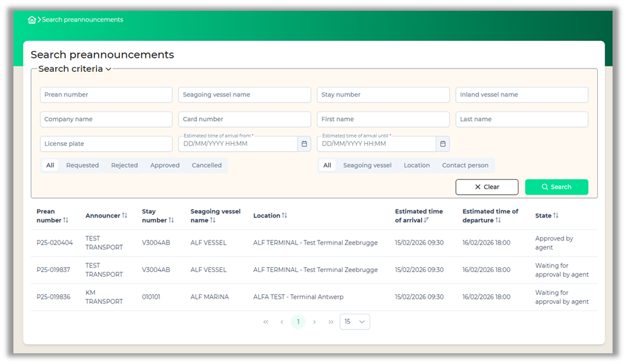This screenshot has width=626, height=364.
Task: Sort by State column icon
Action: 556,216
